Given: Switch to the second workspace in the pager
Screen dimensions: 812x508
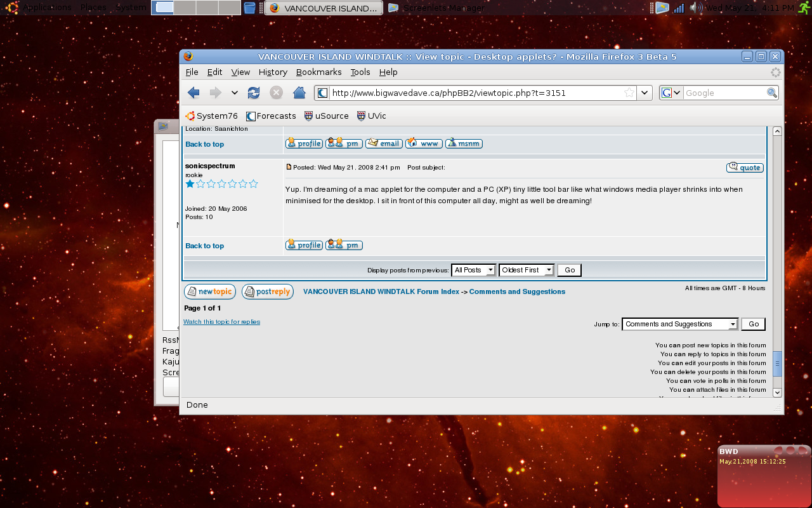Looking at the screenshot, I should point(185,8).
